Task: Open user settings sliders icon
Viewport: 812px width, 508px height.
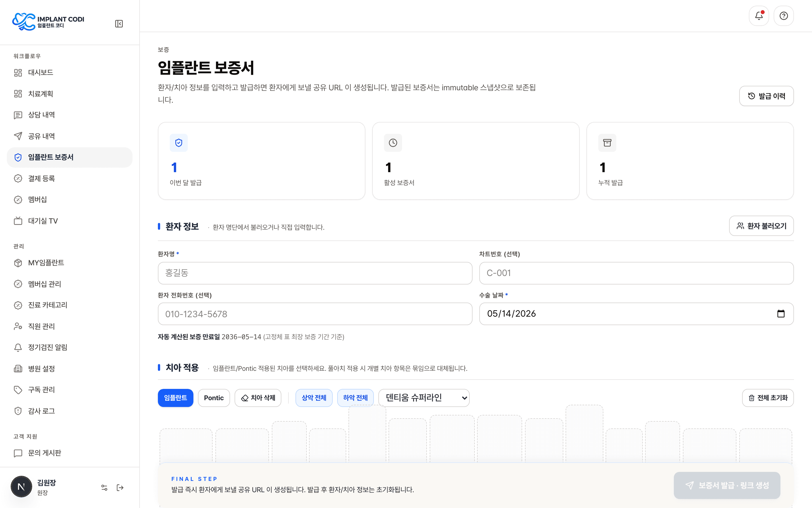Action: 104,487
